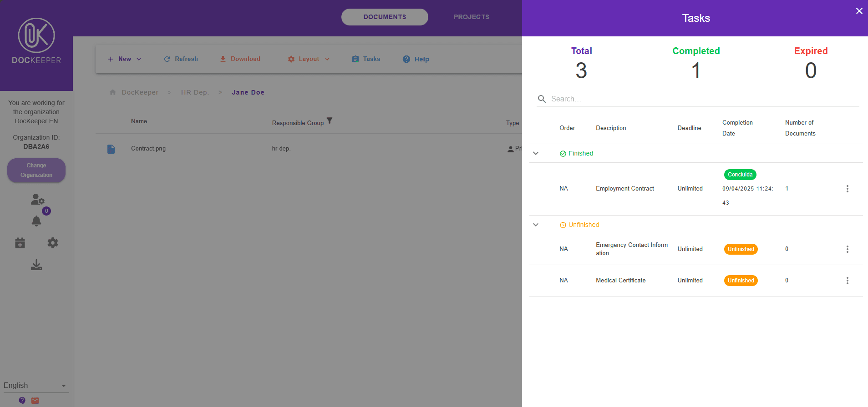The image size is (868, 407).
Task: Click the Jane Doe breadcrumb
Action: tap(248, 92)
